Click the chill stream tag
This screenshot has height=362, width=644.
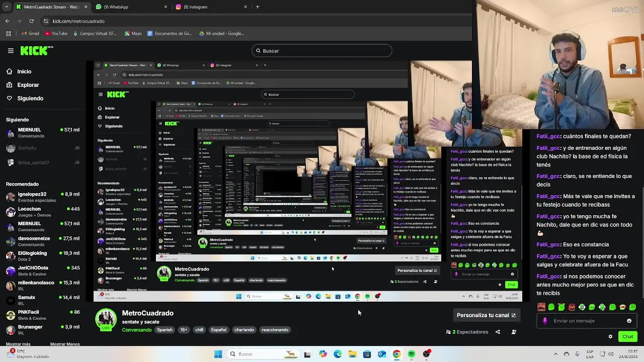coord(199,330)
